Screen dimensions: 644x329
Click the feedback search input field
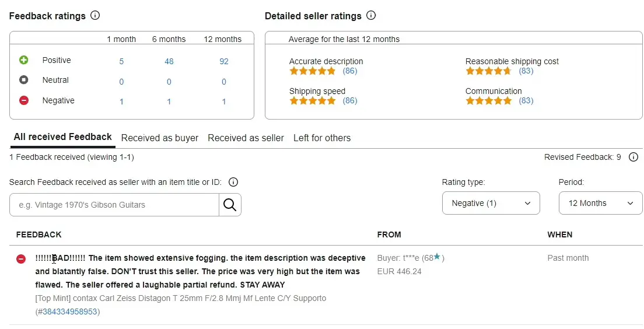click(114, 205)
